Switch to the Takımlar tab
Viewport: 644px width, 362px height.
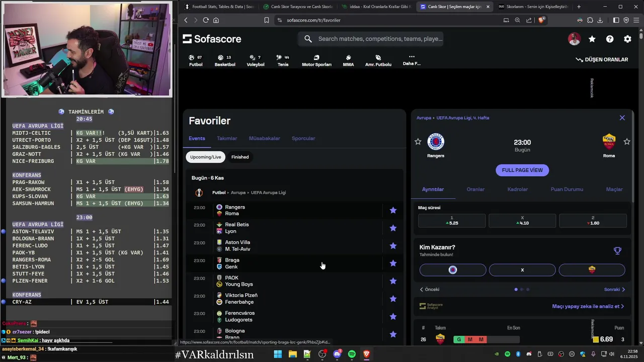tap(227, 138)
